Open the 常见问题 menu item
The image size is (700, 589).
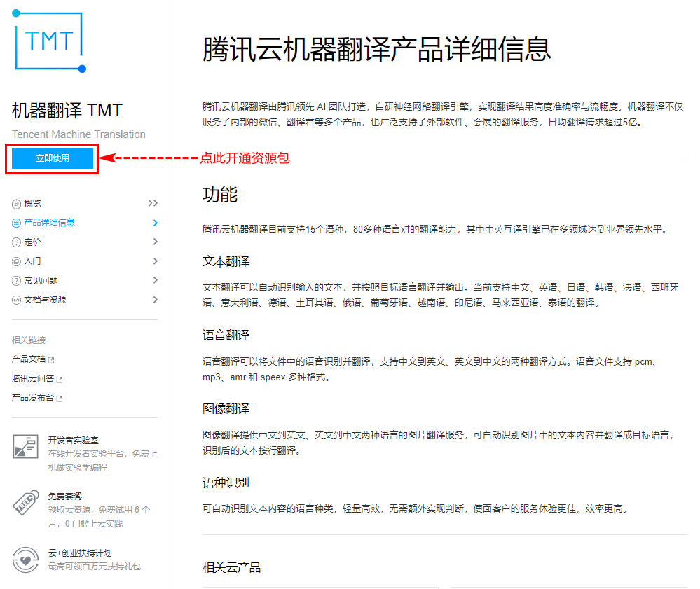[41, 280]
